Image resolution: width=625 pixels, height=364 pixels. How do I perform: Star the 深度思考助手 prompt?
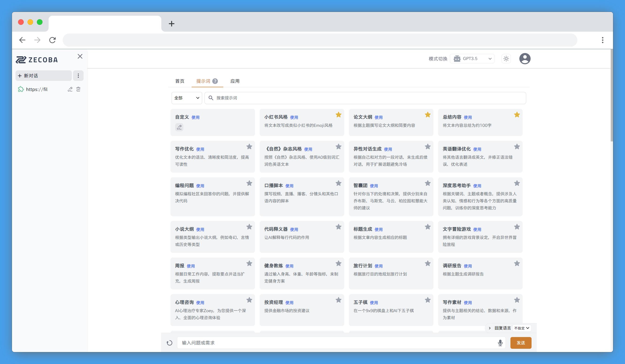(x=517, y=183)
